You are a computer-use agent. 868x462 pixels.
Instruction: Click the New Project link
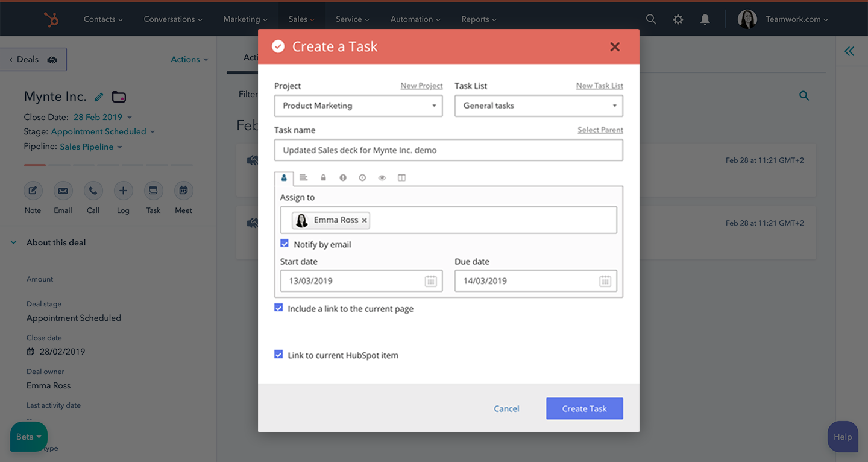(x=421, y=86)
